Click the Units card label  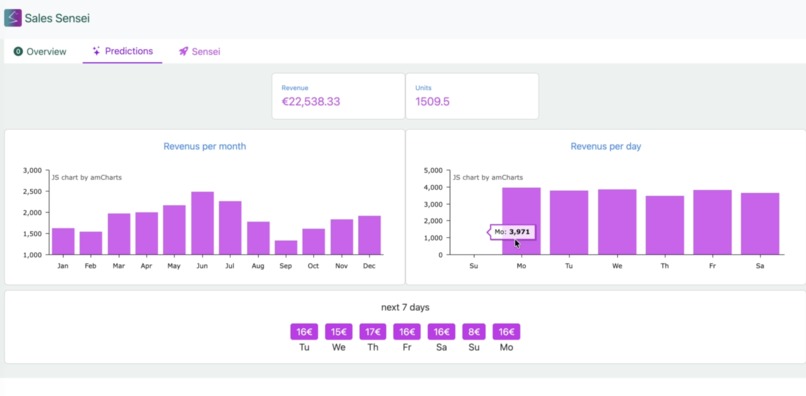[423, 88]
